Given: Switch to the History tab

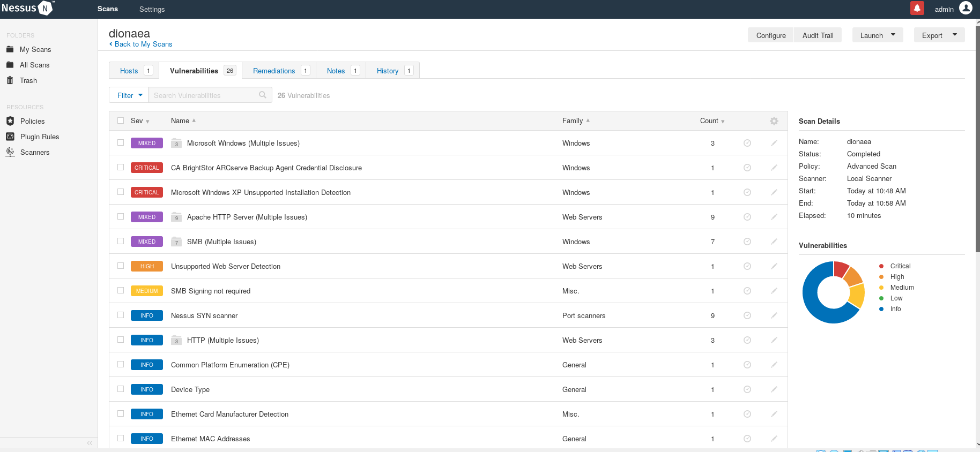Looking at the screenshot, I should (393, 70).
